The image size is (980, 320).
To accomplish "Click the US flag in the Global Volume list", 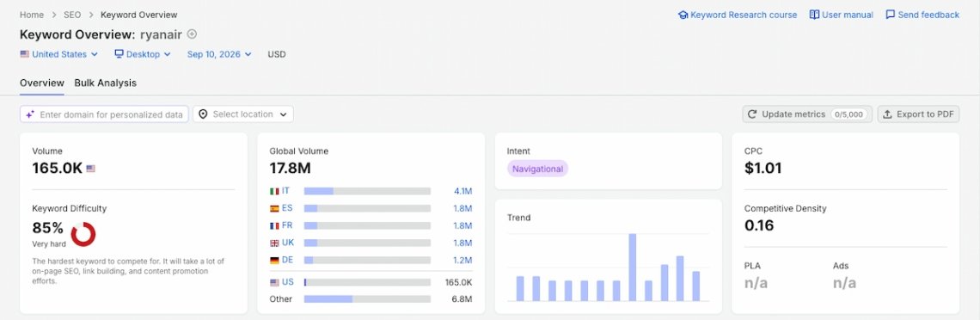I will click(273, 282).
